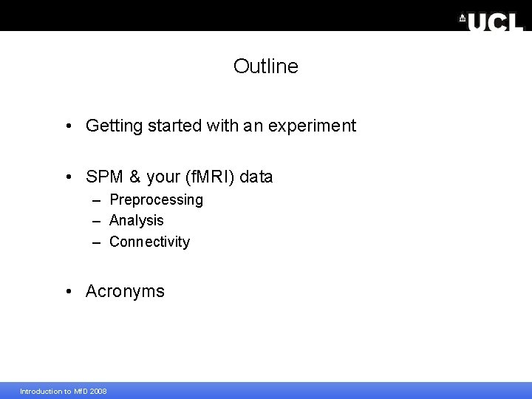Click the "Analysis" sub-item
Screen dimensions: 532x399
coord(137,220)
